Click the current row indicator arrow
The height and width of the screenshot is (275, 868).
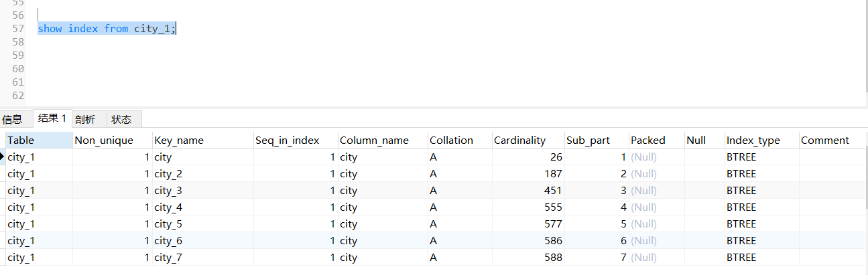(x=3, y=157)
